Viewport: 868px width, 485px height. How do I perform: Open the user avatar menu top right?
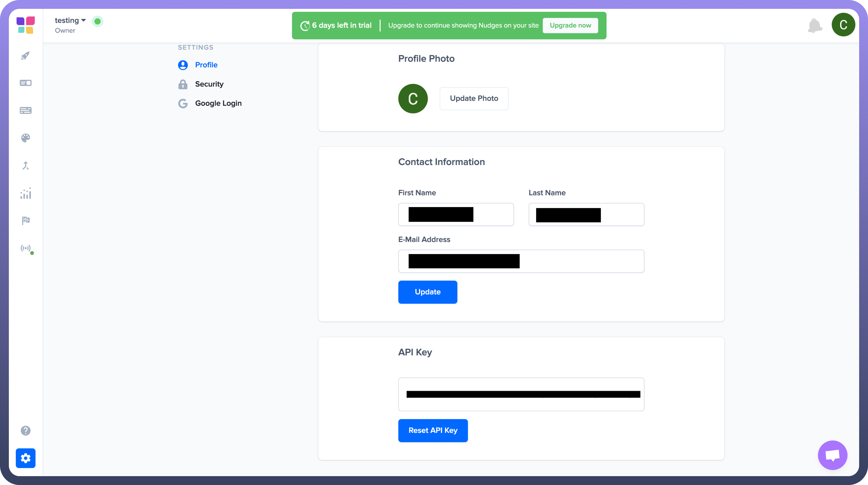click(843, 25)
